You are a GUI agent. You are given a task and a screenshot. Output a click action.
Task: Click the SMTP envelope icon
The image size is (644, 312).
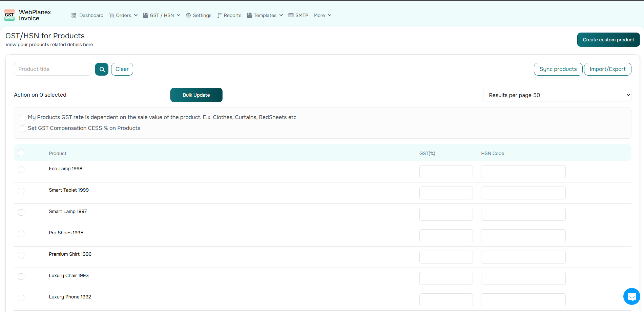[x=291, y=15]
